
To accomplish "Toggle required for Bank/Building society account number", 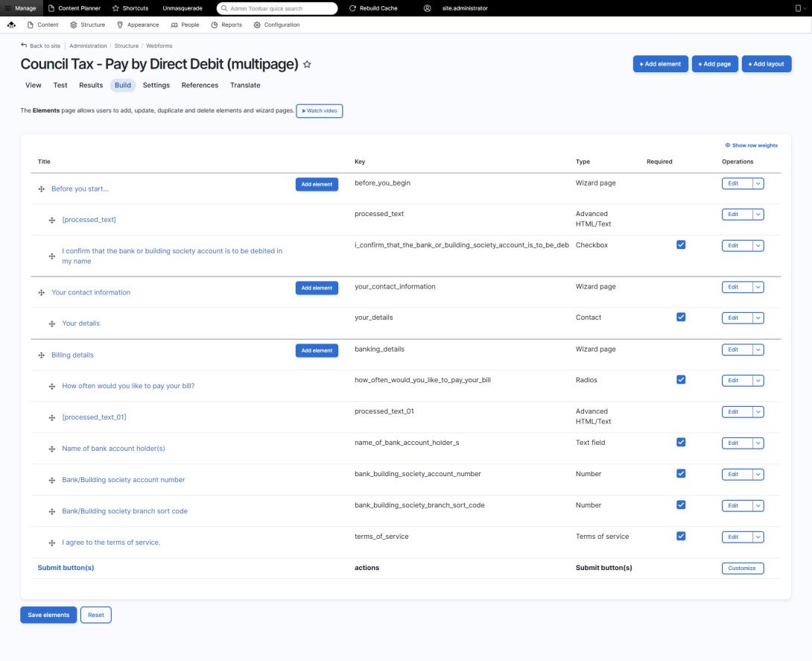I will click(x=681, y=473).
